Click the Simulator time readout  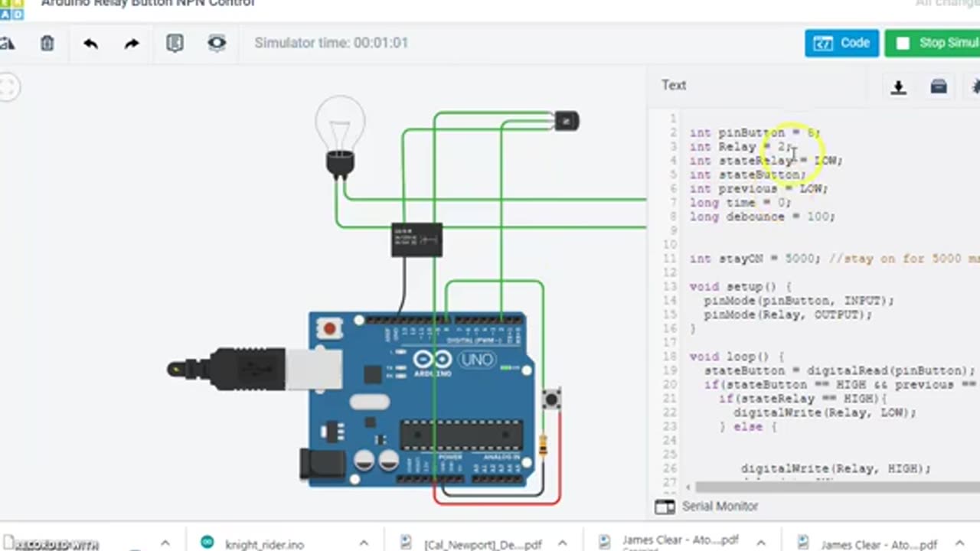(331, 43)
